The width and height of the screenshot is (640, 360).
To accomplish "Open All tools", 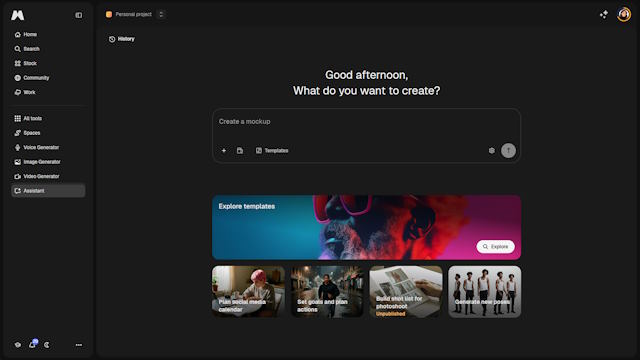I will (x=48, y=118).
